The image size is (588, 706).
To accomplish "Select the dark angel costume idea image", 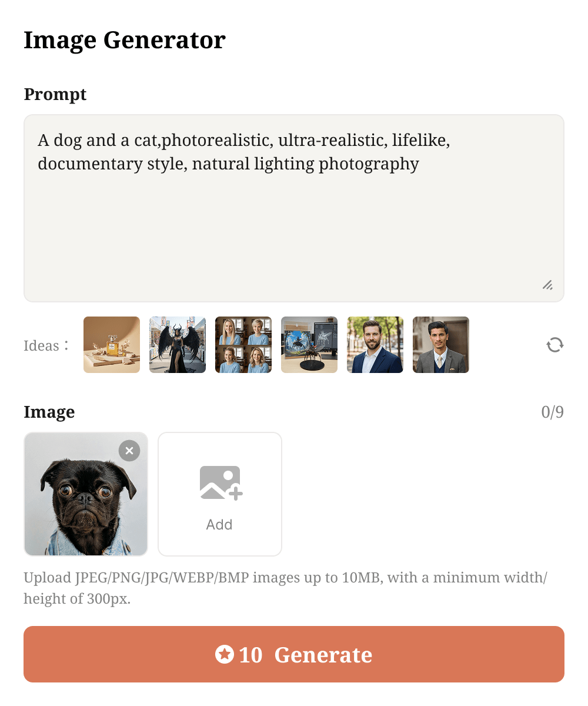I will [x=177, y=345].
